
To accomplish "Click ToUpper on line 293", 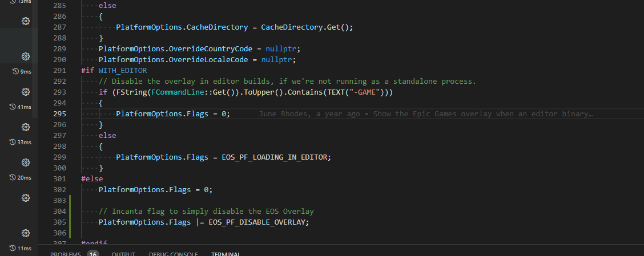I will click(257, 92).
